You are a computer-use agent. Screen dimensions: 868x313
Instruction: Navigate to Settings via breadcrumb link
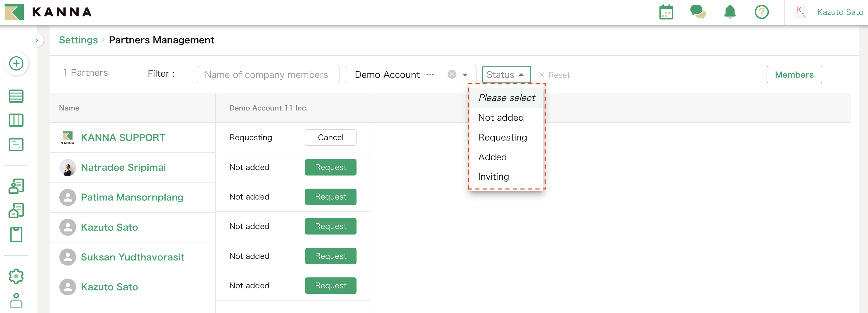click(x=78, y=40)
